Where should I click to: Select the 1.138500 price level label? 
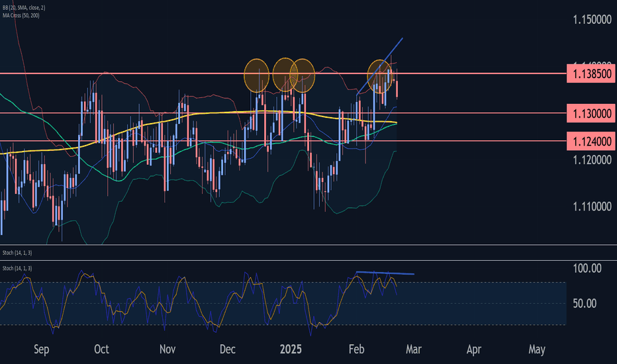pos(591,73)
